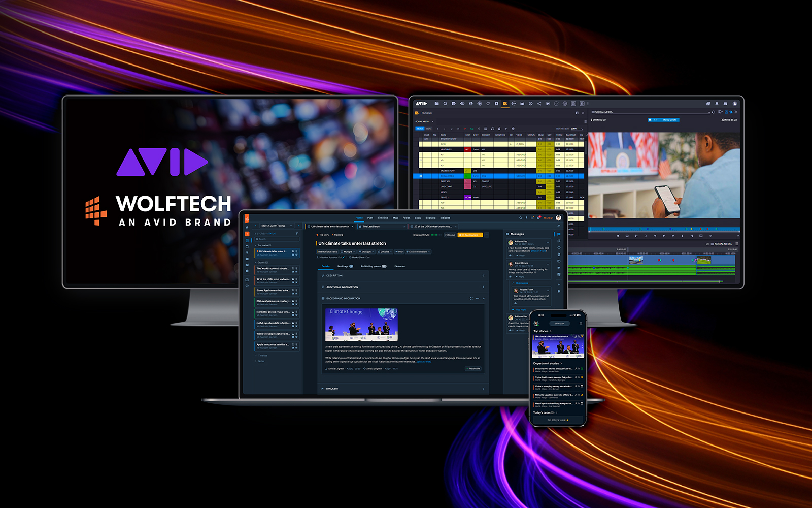Open user avatar in Wolftech top bar
Image resolution: width=812 pixels, height=508 pixels.
click(558, 218)
